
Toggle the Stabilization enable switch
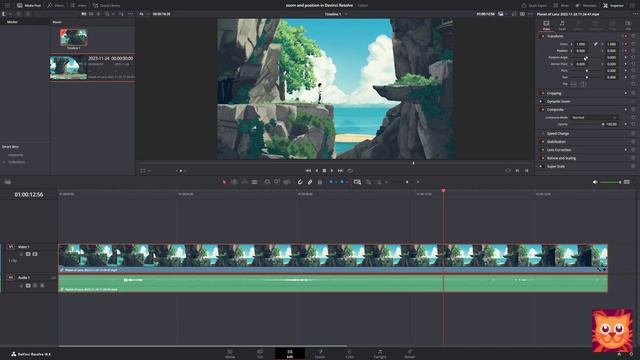coord(542,142)
